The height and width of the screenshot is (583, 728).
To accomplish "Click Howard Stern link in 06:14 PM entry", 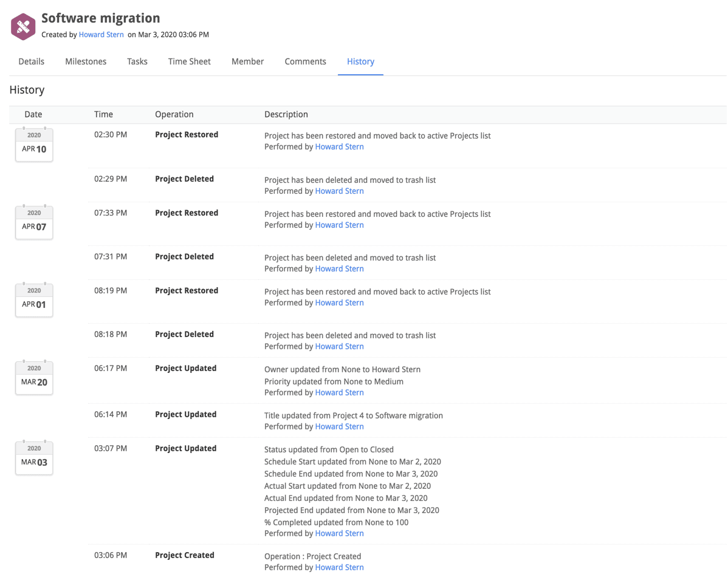I will pyautogui.click(x=339, y=426).
